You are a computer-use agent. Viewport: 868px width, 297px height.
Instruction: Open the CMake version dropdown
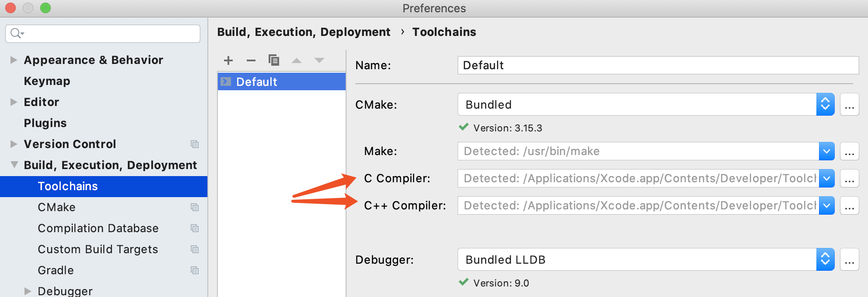[825, 104]
